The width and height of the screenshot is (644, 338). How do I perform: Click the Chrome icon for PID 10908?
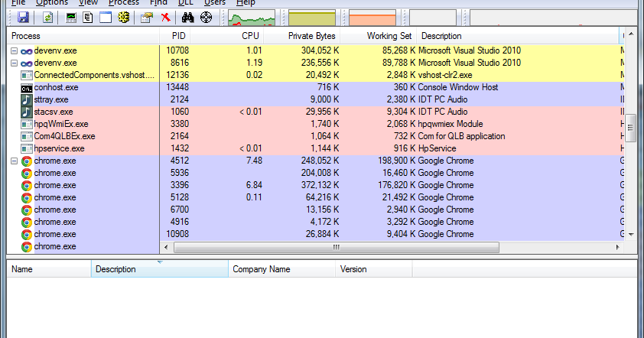[x=27, y=235]
